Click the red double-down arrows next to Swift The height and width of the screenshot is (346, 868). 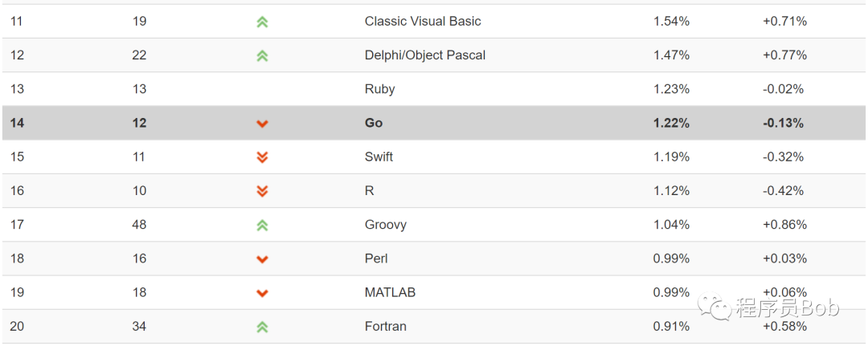pos(262,157)
